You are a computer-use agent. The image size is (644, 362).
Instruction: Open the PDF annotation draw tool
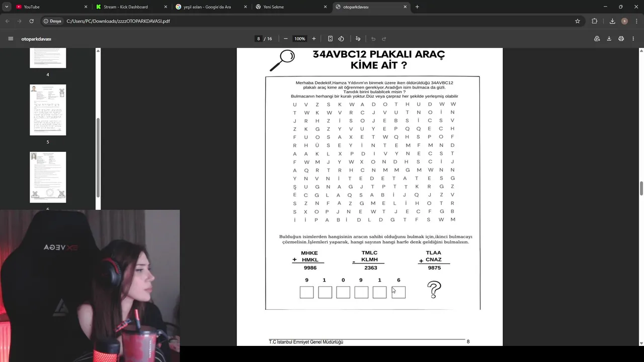coord(358,39)
